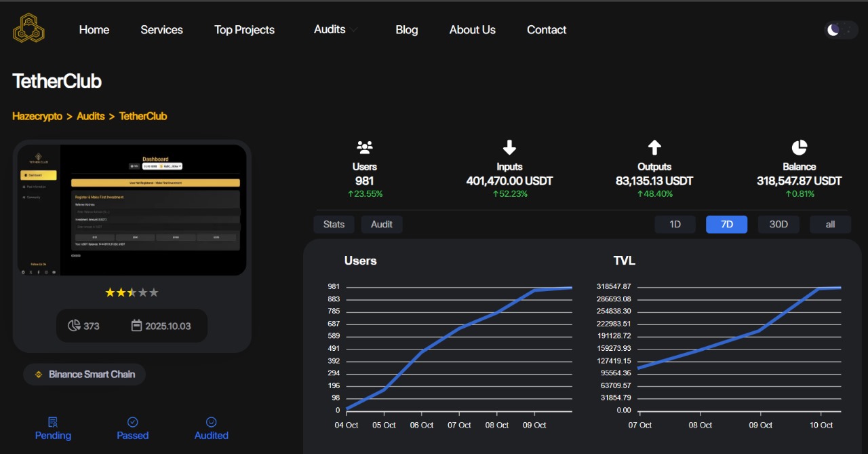This screenshot has height=454, width=868.
Task: Open the About Us page link
Action: 472,30
